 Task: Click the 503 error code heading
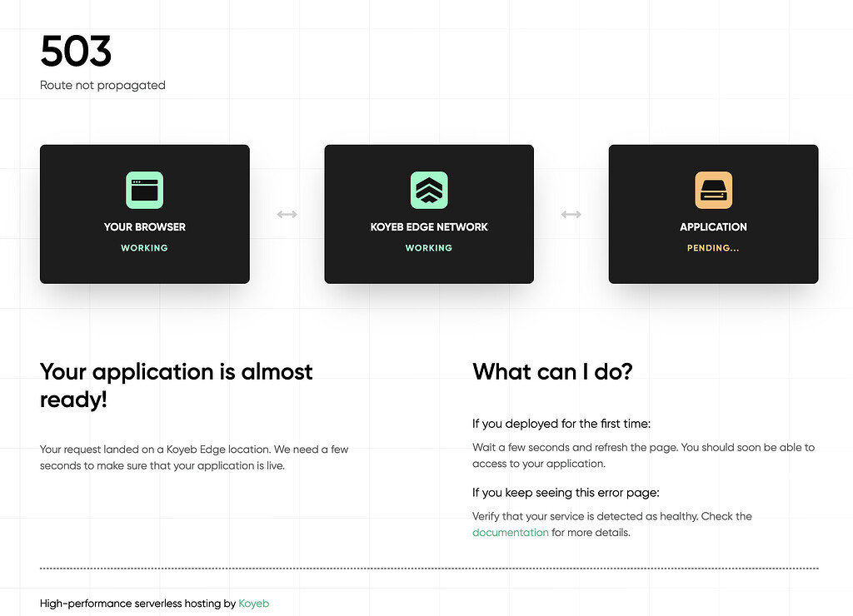pyautogui.click(x=76, y=52)
